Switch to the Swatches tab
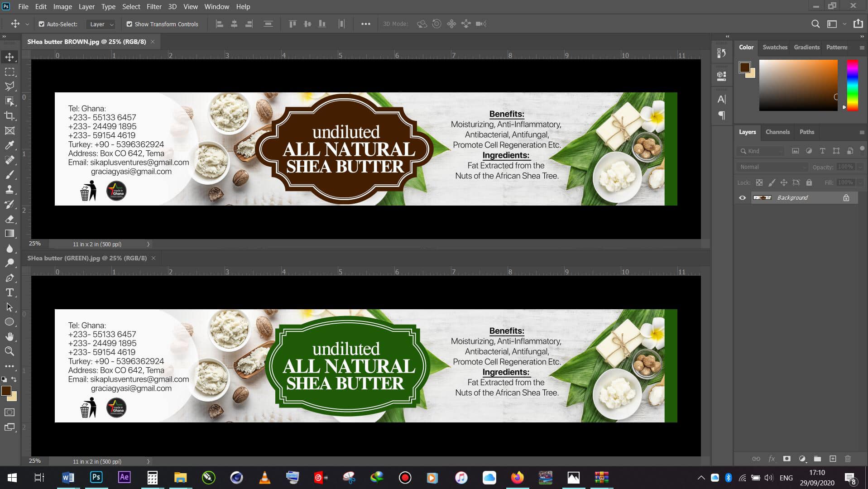Screen dimensions: 868x489 coord(775,47)
